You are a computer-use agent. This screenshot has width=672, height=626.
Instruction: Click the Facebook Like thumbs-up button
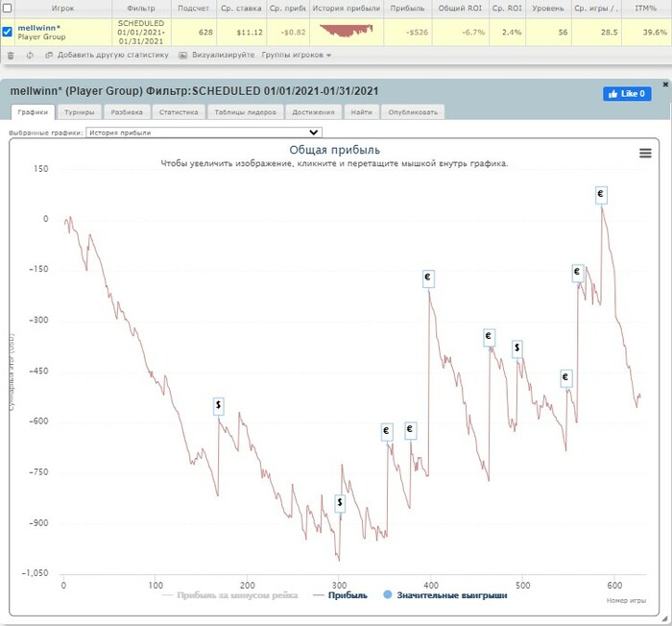point(627,93)
